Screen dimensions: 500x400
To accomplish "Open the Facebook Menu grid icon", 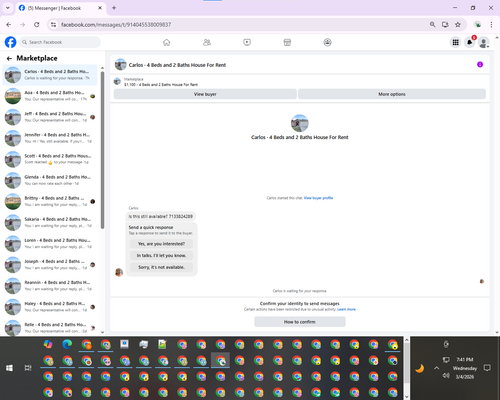I will click(x=455, y=42).
